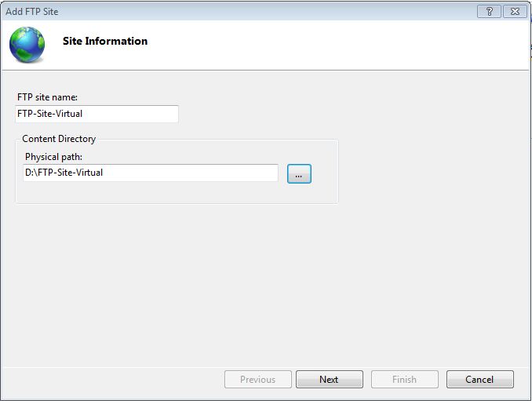
Task: Browse for a physical path folder
Action: click(x=299, y=174)
